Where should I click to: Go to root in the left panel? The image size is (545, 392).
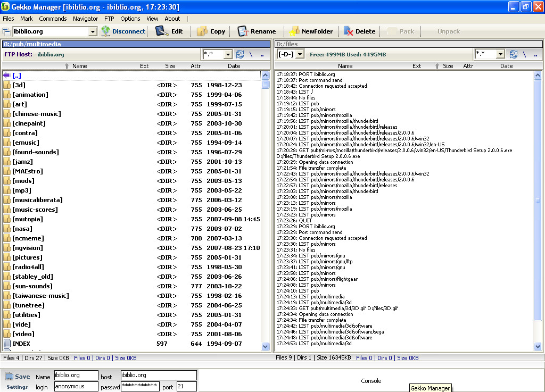coord(251,54)
